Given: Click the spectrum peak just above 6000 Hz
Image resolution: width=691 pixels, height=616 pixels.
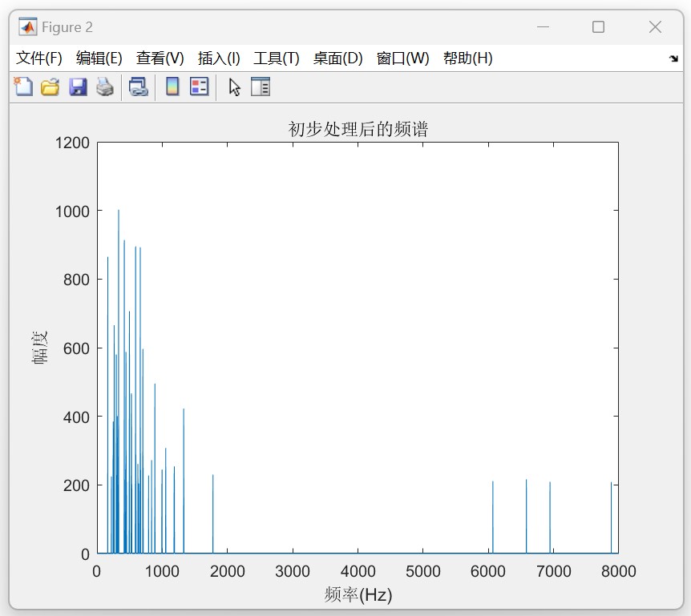Looking at the screenshot, I should tap(493, 517).
